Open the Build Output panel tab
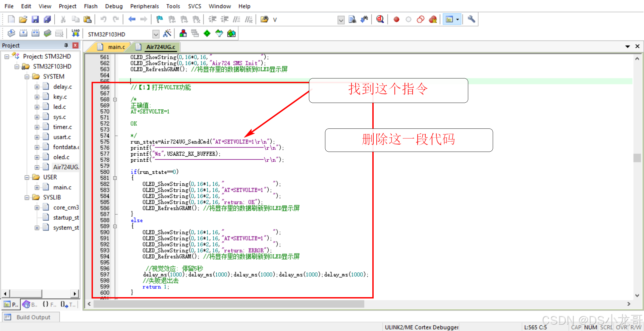This screenshot has width=644, height=331. [31, 317]
